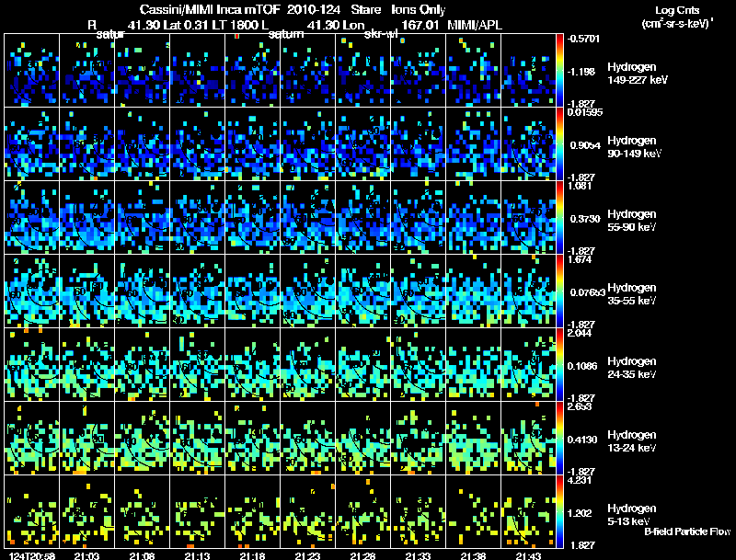
Task: Select the 149-227 keV image panel at 21:33
Action: (x=418, y=71)
